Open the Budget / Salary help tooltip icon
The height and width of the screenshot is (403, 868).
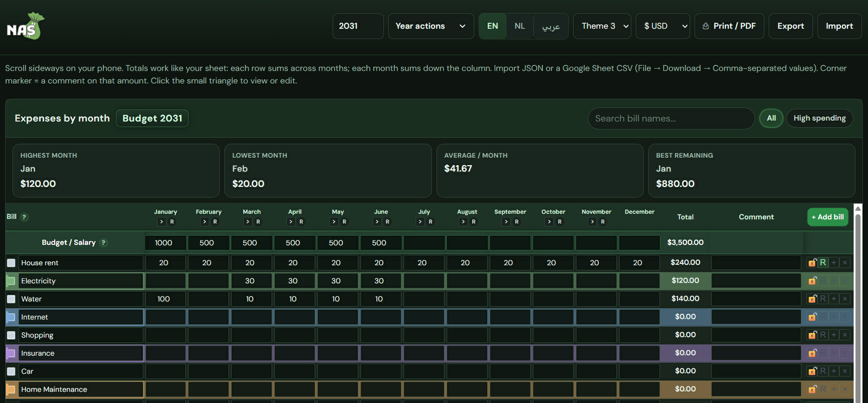(x=104, y=243)
